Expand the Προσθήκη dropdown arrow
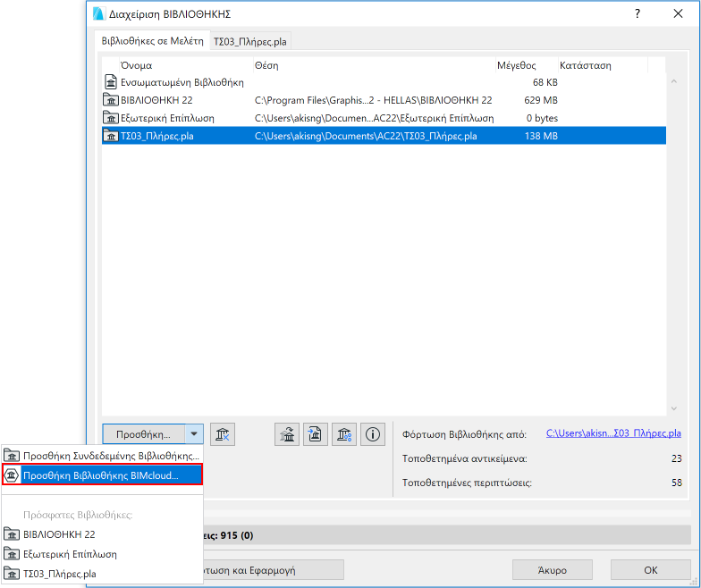The width and height of the screenshot is (701, 588). [194, 434]
